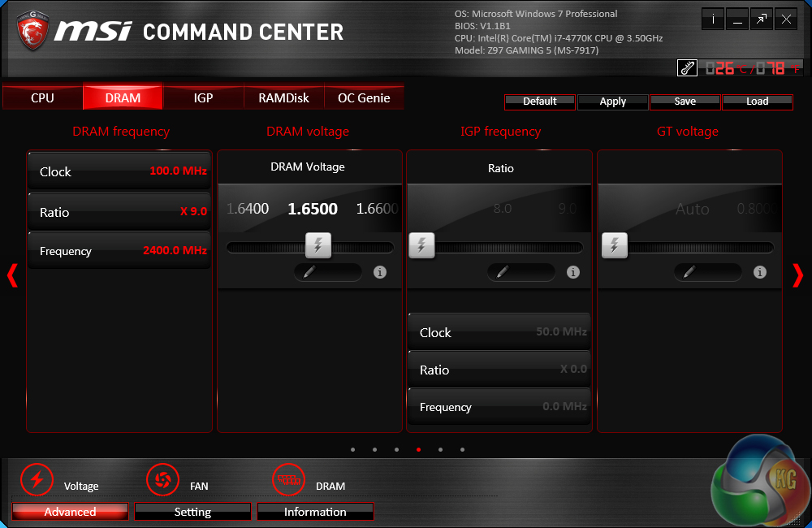Viewport: 812px width, 528px height.
Task: Open the Voltage lightning bolt icon
Action: [x=37, y=479]
